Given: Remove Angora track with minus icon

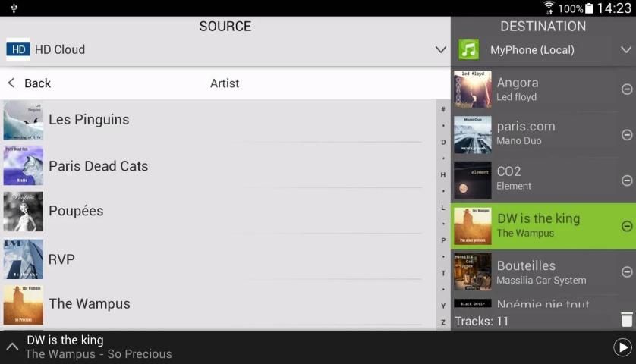Looking at the screenshot, I should click(627, 89).
